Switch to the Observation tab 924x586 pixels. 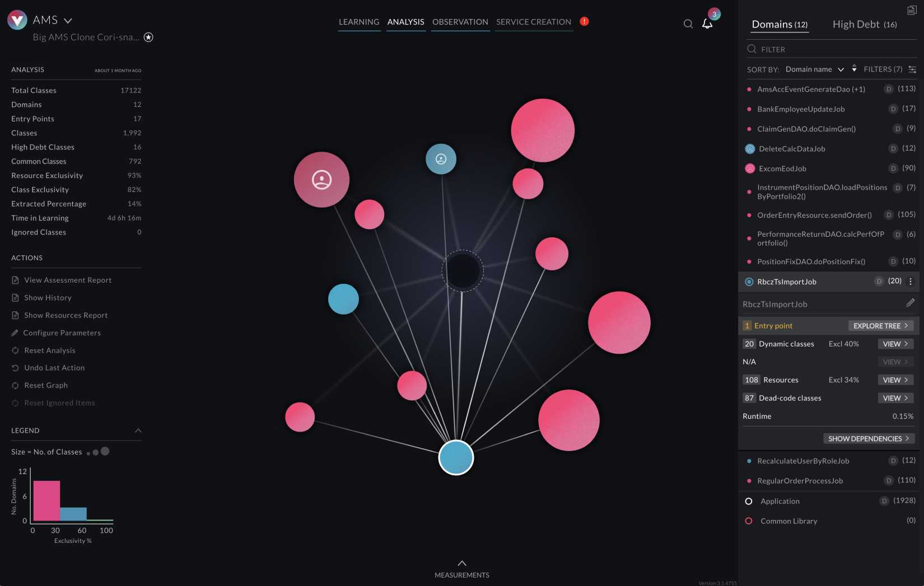pos(460,22)
